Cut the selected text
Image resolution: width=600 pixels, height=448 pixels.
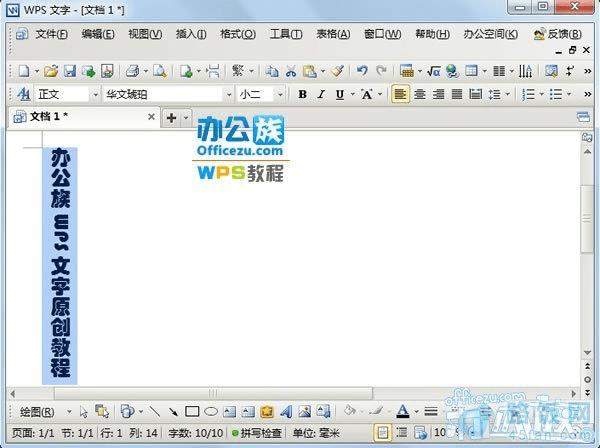coord(291,71)
